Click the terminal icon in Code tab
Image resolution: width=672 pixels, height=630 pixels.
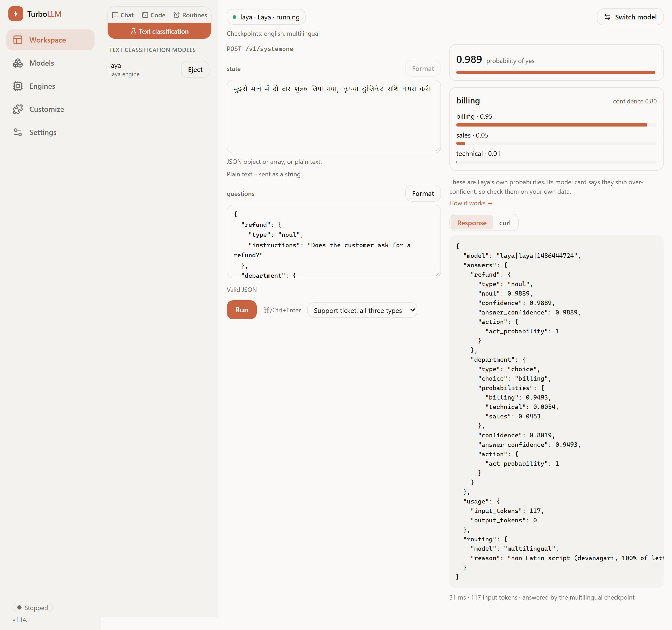point(145,15)
